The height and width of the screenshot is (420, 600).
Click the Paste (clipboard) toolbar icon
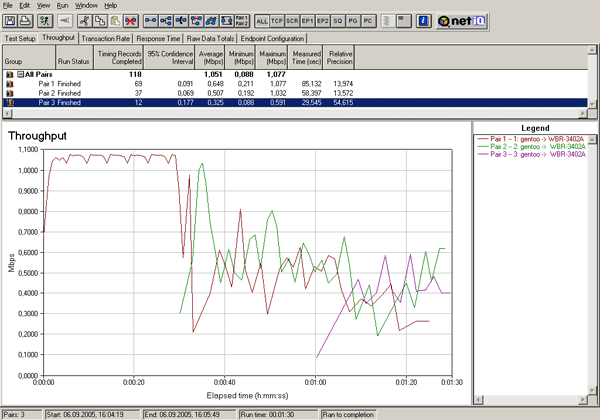point(115,21)
